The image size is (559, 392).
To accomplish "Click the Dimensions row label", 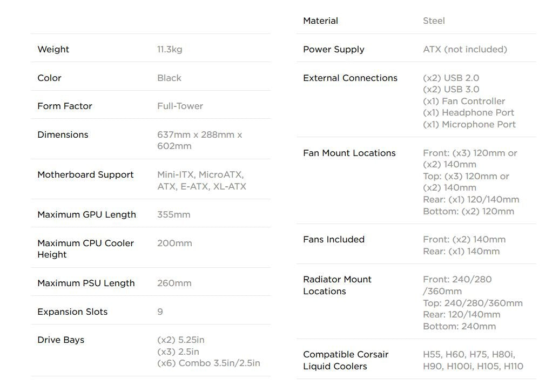I will 63,134.
